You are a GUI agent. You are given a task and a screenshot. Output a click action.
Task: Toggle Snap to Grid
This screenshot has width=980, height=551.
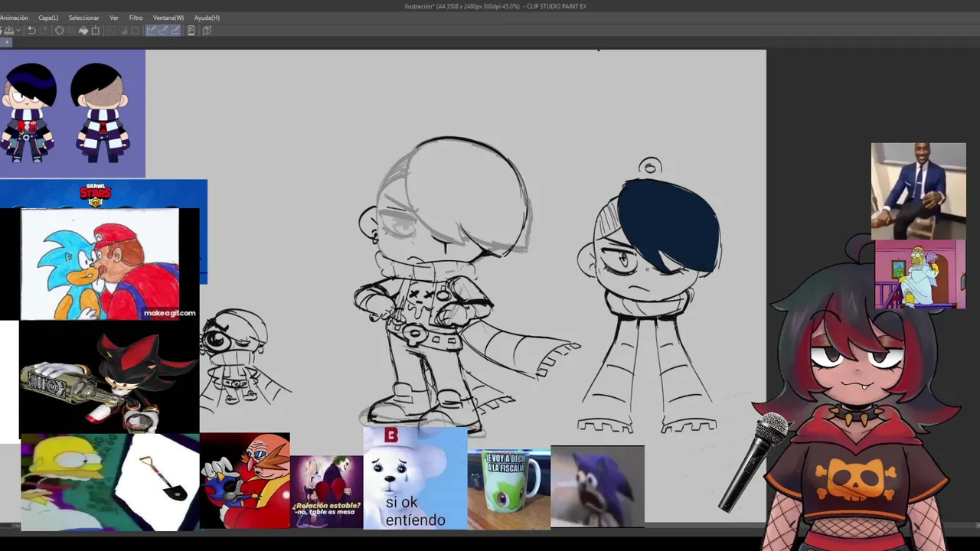click(175, 31)
